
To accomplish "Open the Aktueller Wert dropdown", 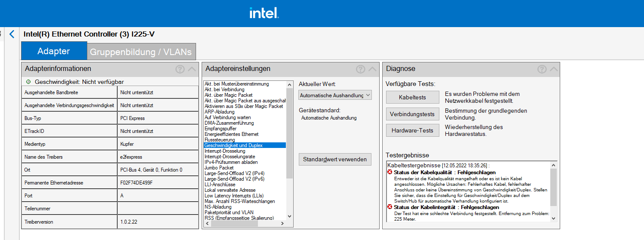I will (x=335, y=95).
